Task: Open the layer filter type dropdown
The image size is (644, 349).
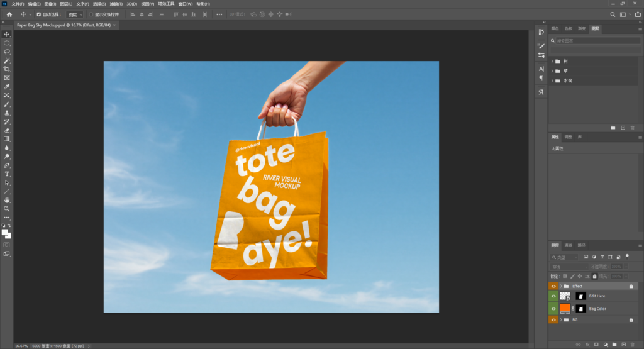Action: [564, 257]
